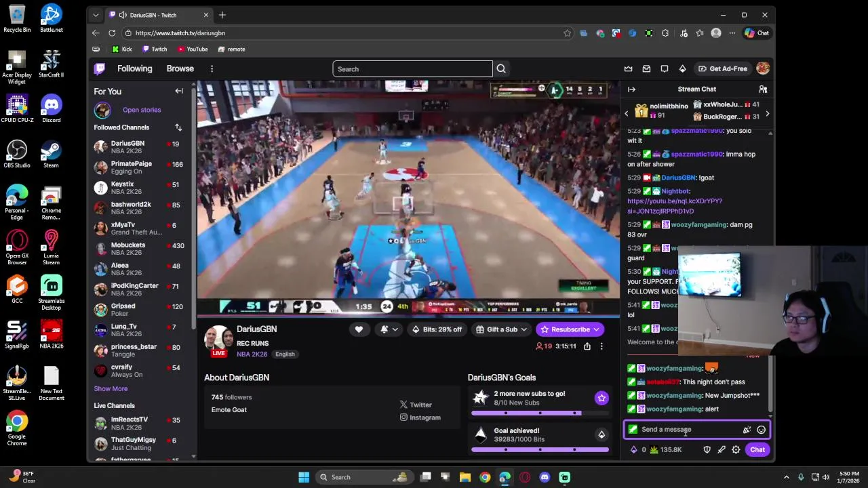The height and width of the screenshot is (488, 868).
Task: Click the Twitch Search input field
Action: (x=412, y=68)
